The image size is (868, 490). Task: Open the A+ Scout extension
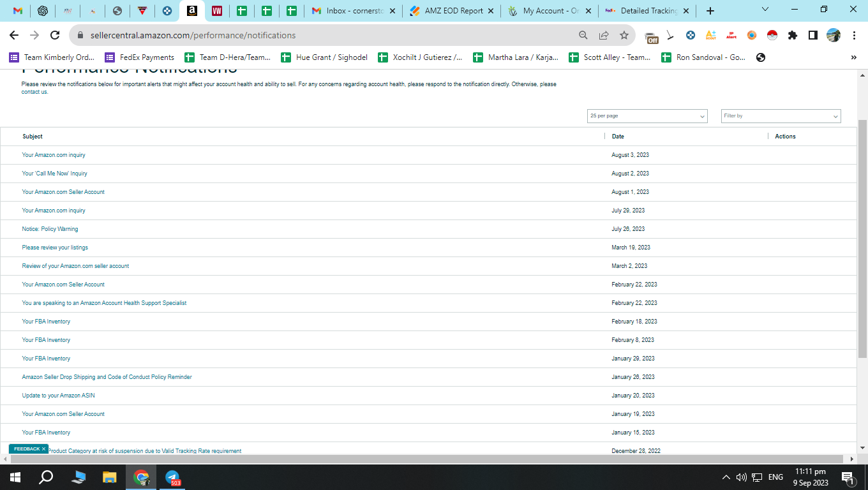[x=710, y=35]
